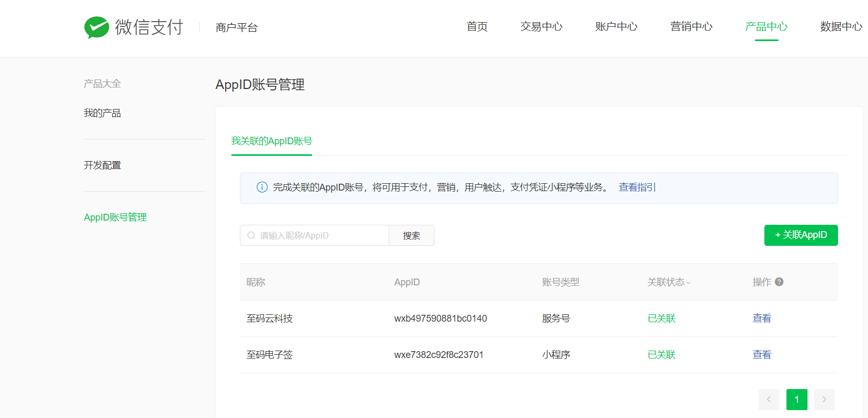Click AppID wxe7382c92f8c23701

[439, 355]
